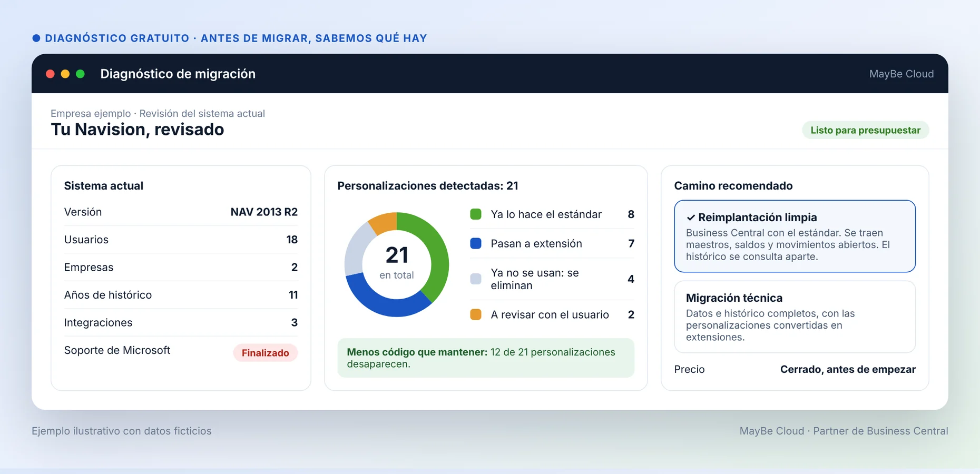980x474 pixels.
Task: Click the 'Soporte de Microsoft' row label
Action: 117,350
